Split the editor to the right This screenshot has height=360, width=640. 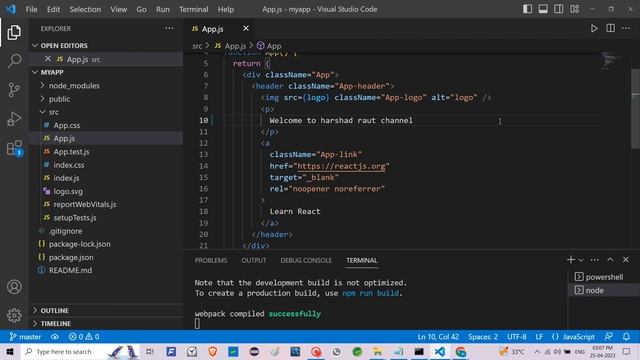(610, 28)
